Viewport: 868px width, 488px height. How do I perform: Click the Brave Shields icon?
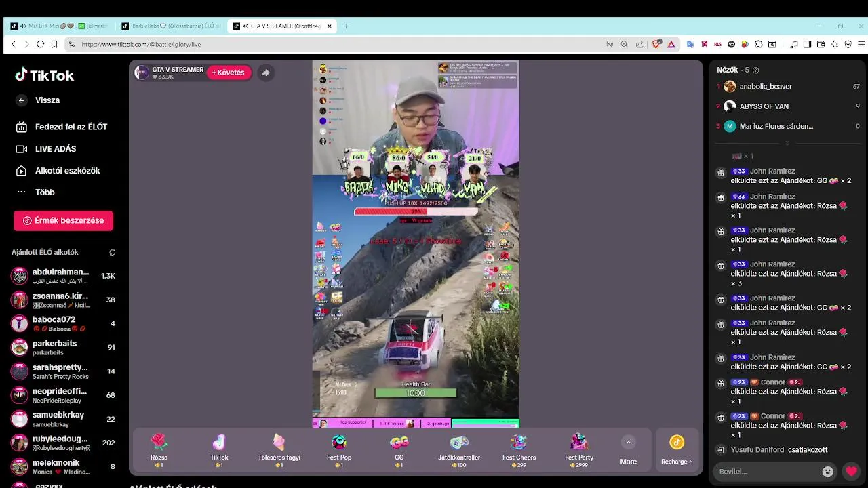point(656,44)
